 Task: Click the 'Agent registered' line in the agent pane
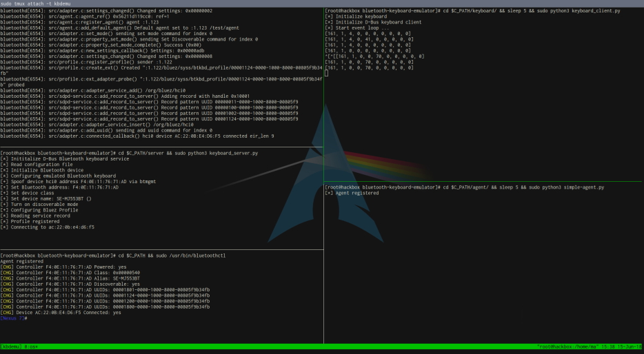[x=352, y=193]
